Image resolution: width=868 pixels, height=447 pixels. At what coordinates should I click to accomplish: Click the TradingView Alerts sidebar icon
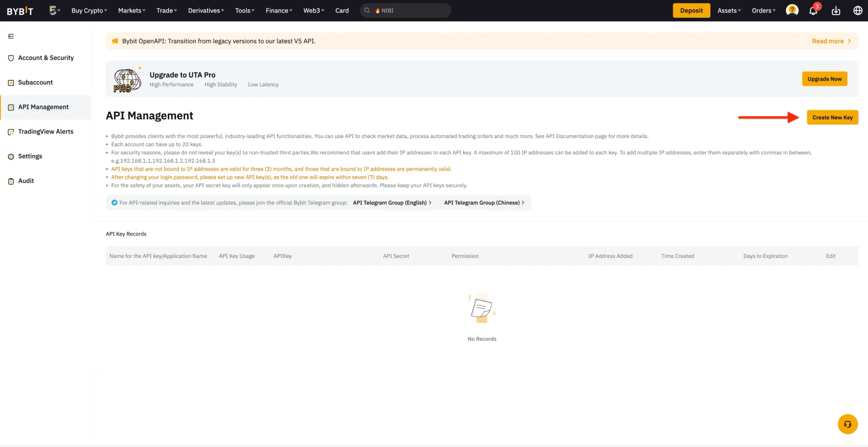click(11, 132)
